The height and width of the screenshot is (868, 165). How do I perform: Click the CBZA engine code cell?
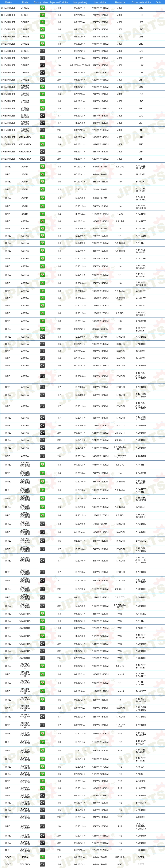[x=141, y=857]
